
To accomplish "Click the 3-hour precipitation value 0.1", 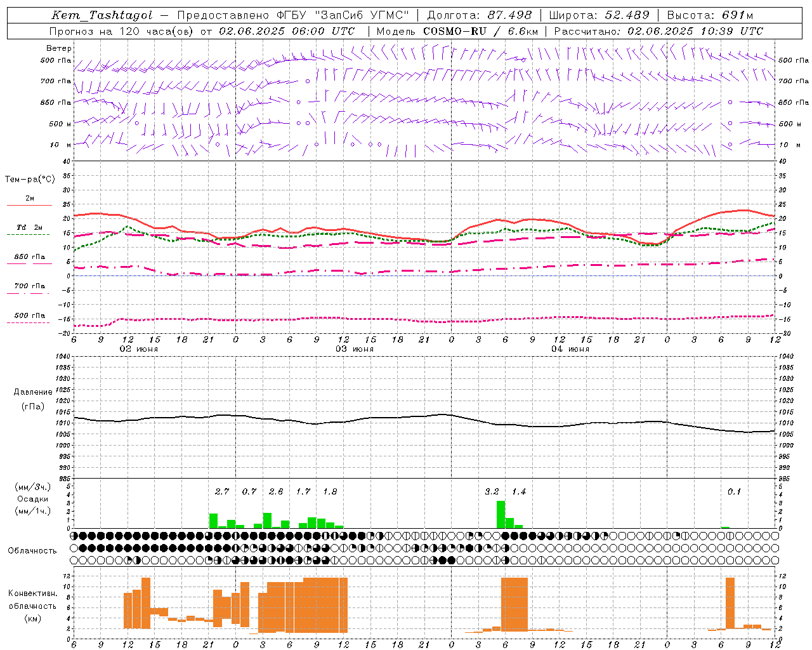I will (x=734, y=491).
